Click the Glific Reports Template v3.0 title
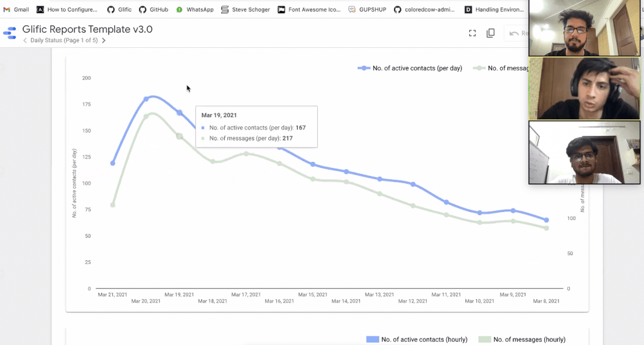The image size is (644, 345). 87,30
